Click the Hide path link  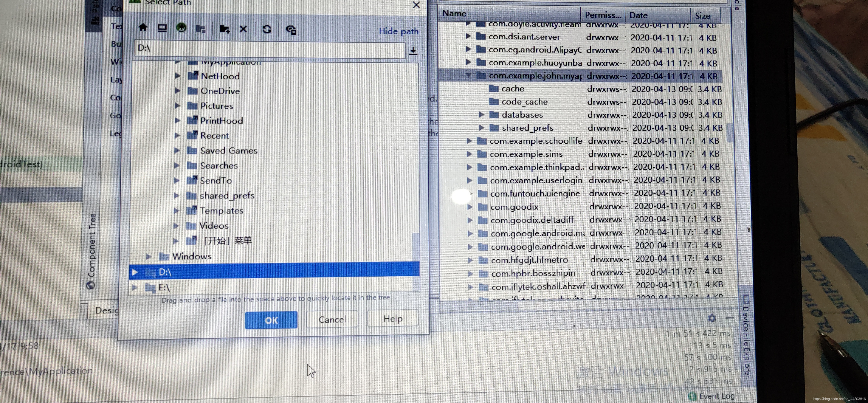(x=398, y=31)
